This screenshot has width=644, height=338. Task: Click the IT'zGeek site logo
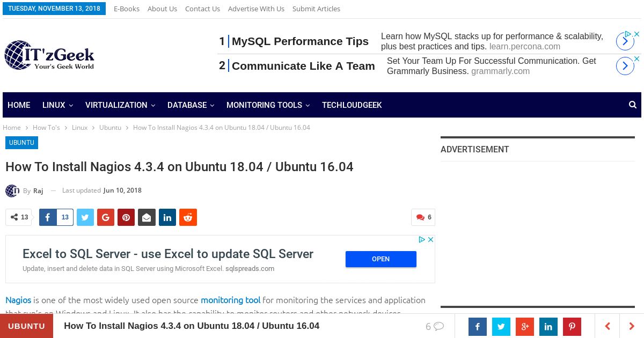49,55
